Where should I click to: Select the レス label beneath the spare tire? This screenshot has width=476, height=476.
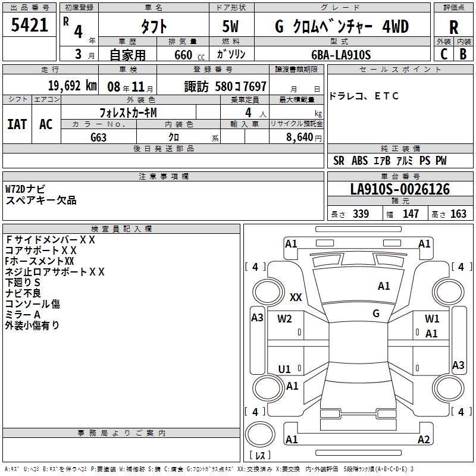coord(260,456)
